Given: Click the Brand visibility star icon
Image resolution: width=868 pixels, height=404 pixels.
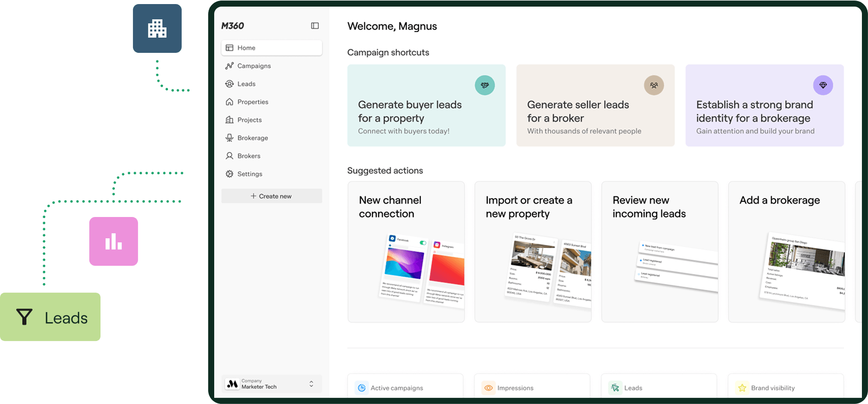Looking at the screenshot, I should pyautogui.click(x=742, y=388).
